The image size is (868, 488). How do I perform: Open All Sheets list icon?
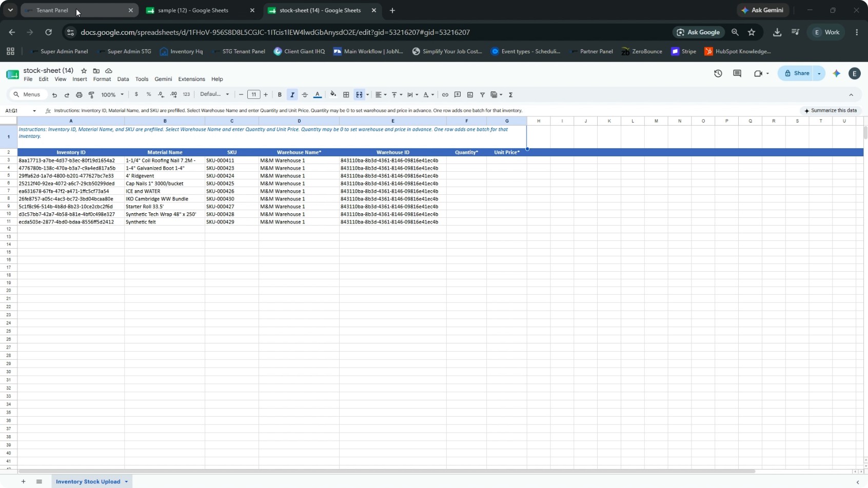pos(39,482)
